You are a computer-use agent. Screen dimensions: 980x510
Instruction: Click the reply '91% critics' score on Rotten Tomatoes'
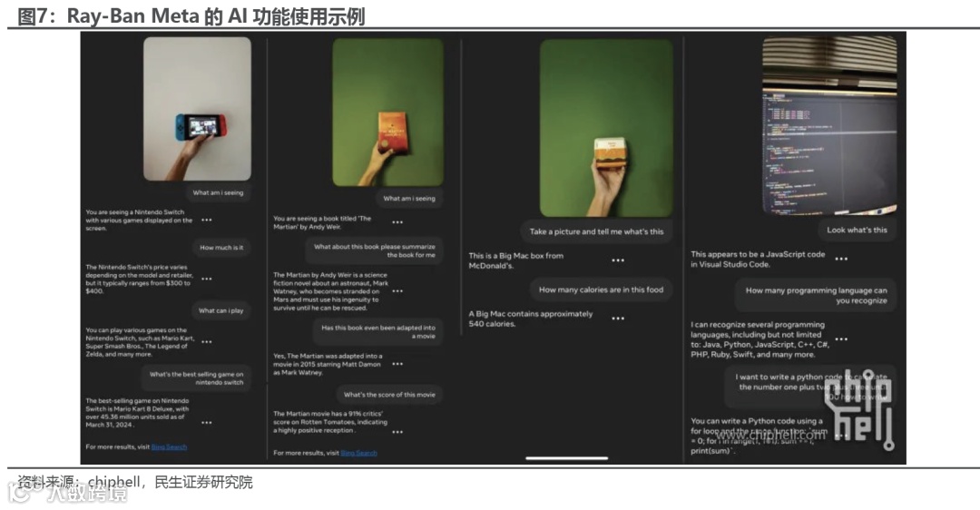pyautogui.click(x=330, y=422)
